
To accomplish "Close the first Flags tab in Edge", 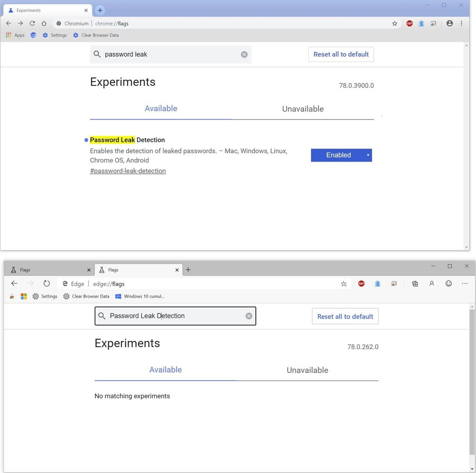I will (89, 270).
